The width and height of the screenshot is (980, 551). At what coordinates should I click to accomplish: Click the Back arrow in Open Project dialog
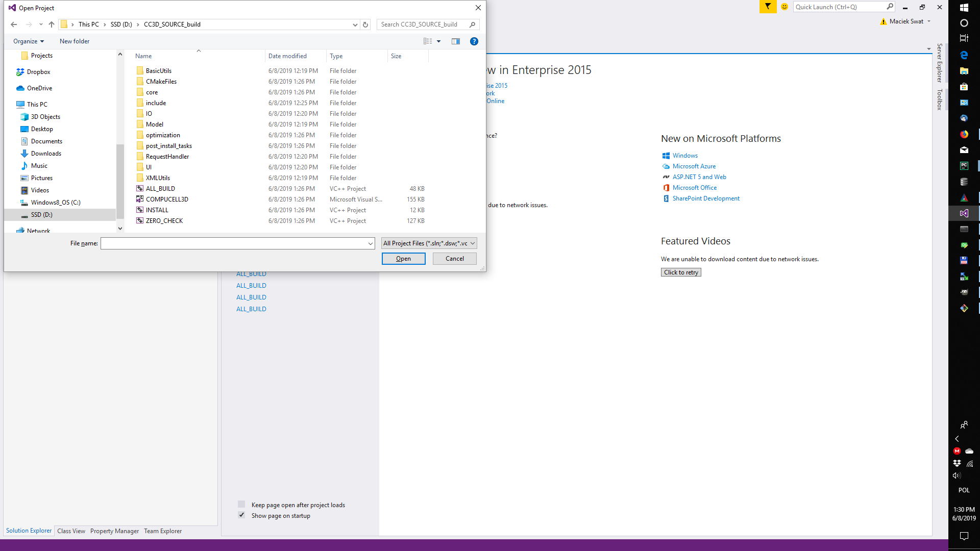[14, 24]
